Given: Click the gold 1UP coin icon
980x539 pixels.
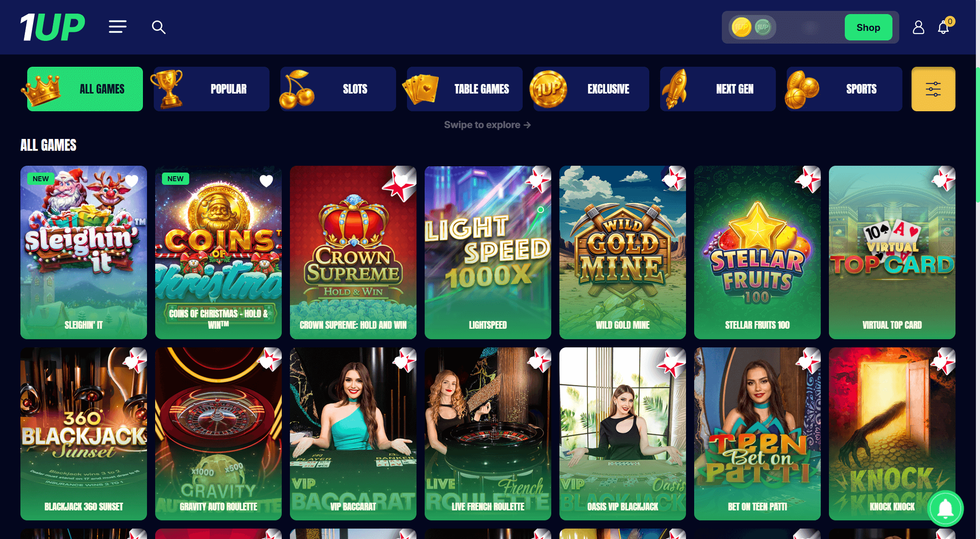Looking at the screenshot, I should pyautogui.click(x=741, y=27).
